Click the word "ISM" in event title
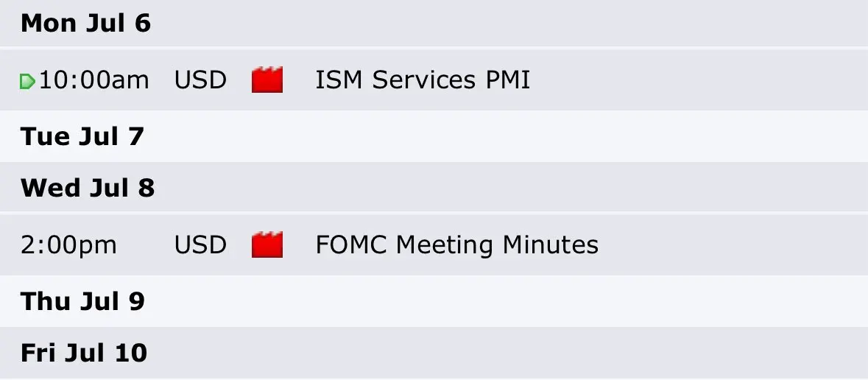 tap(339, 80)
